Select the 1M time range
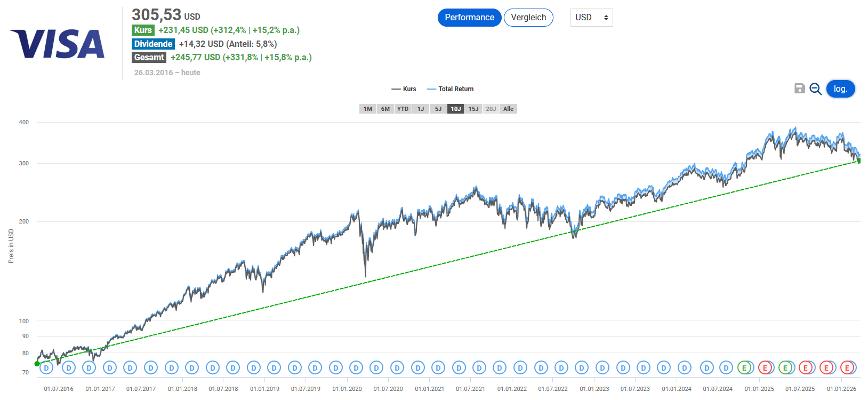The image size is (868, 400). pos(368,109)
